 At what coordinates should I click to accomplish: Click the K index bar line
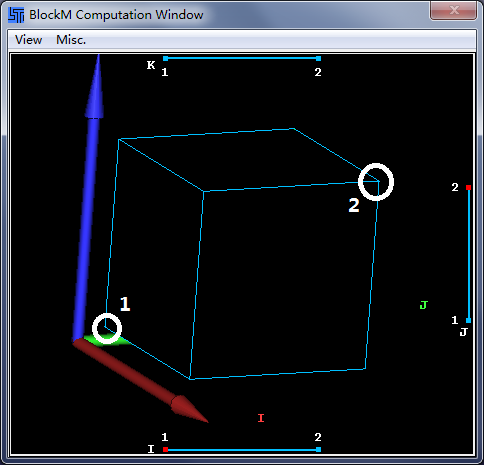point(242,59)
